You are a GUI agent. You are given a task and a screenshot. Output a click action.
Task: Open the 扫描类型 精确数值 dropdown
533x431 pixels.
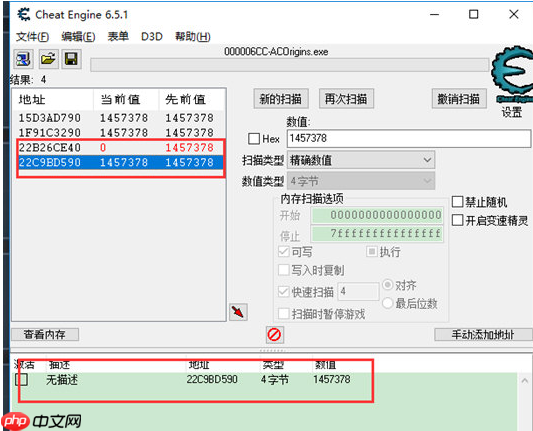point(361,160)
